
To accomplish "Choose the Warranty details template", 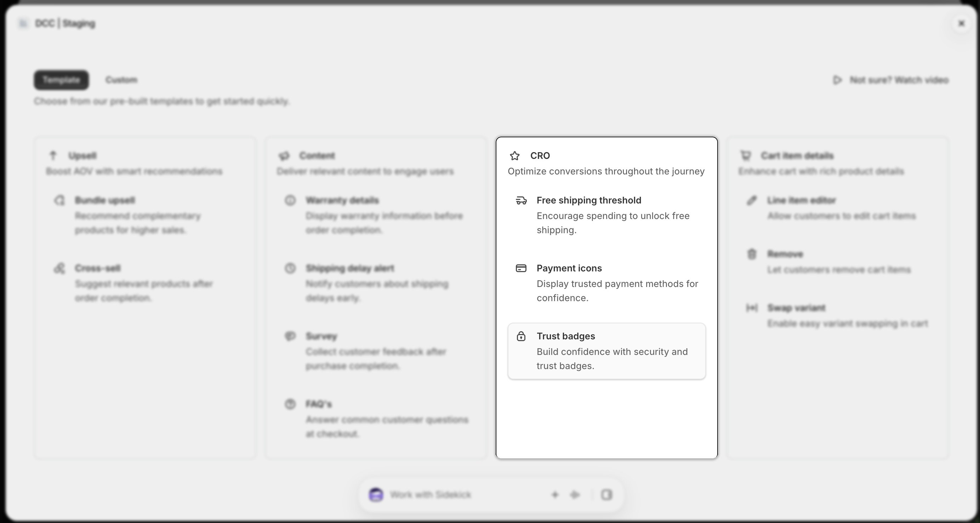I will [x=376, y=215].
